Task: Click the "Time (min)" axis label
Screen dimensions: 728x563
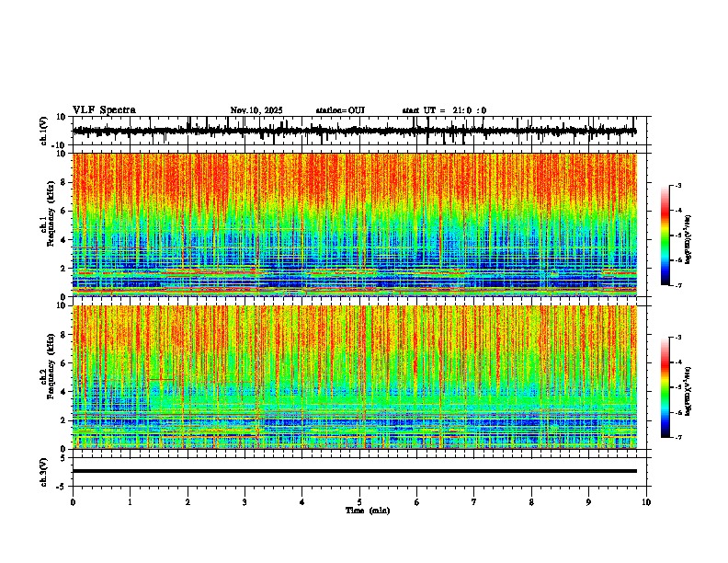Action: coord(368,511)
